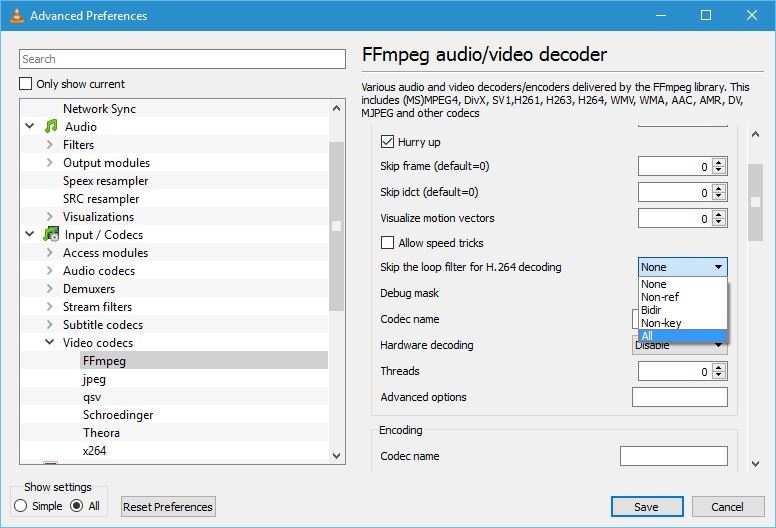Click the Cancel button
Screen dimensions: 776x528
728,507
